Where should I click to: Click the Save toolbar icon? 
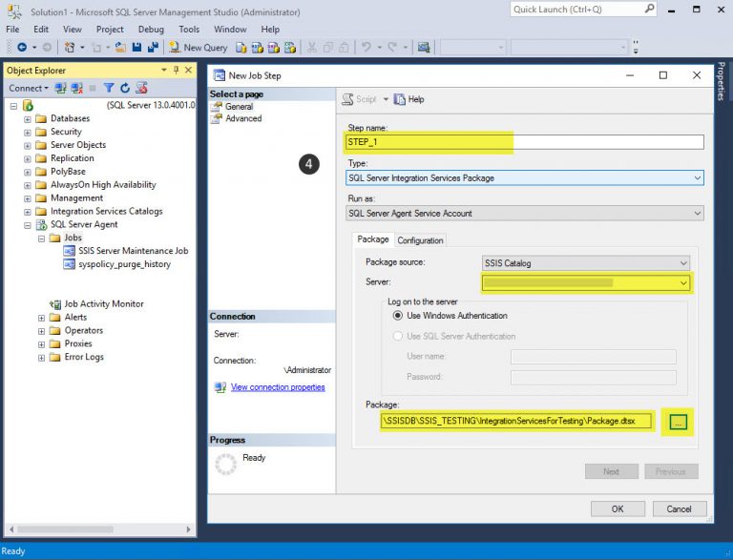click(136, 47)
